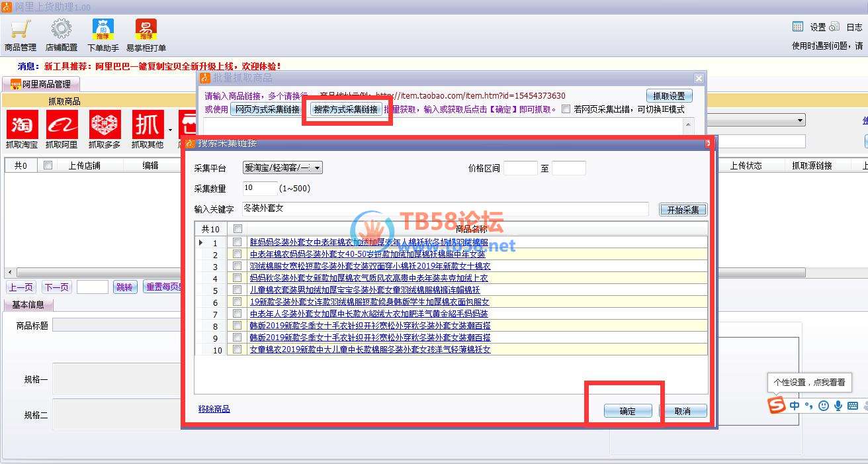Open 日志 log icon
Image resolution: width=868 pixels, height=464 pixels.
point(835,26)
